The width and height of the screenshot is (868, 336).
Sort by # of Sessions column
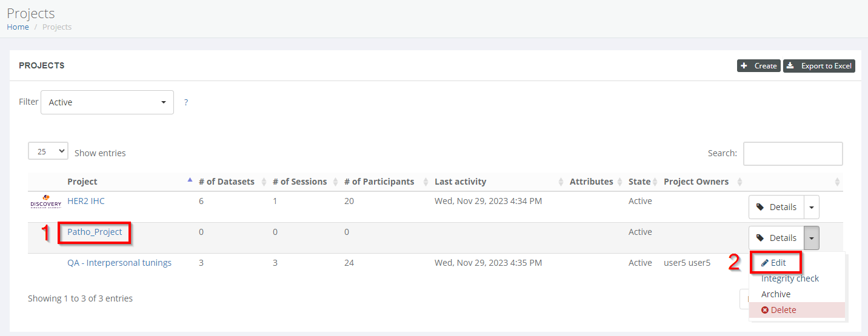[x=299, y=182]
